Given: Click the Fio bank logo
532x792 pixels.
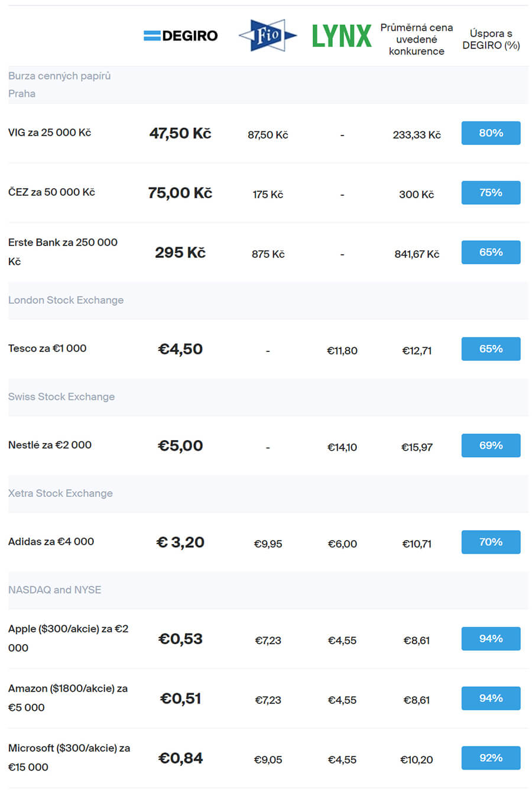Looking at the screenshot, I should [x=268, y=35].
